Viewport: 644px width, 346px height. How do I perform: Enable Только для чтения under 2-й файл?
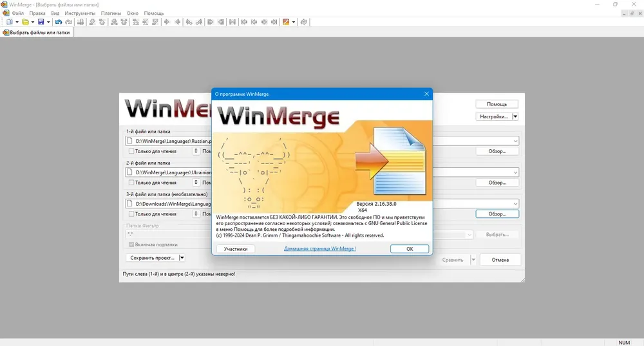[x=131, y=183]
